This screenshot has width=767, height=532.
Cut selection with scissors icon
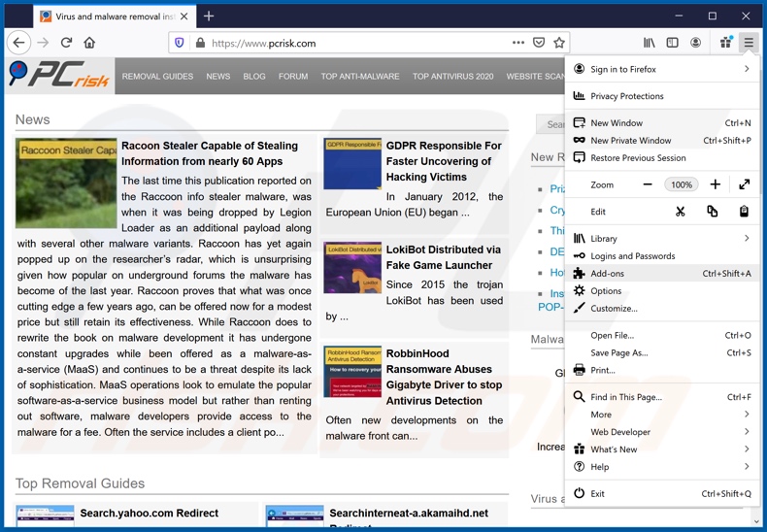681,212
